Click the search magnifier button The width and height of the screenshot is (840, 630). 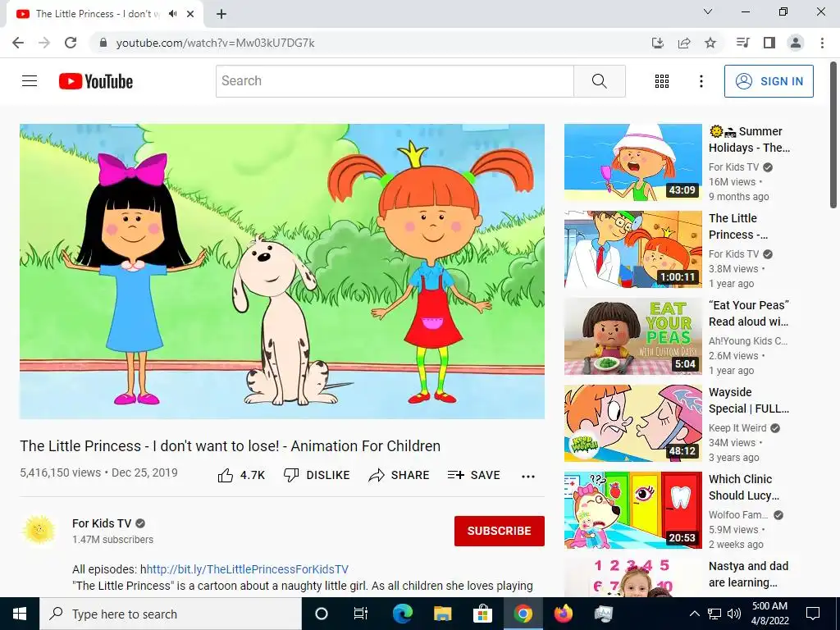[600, 81]
